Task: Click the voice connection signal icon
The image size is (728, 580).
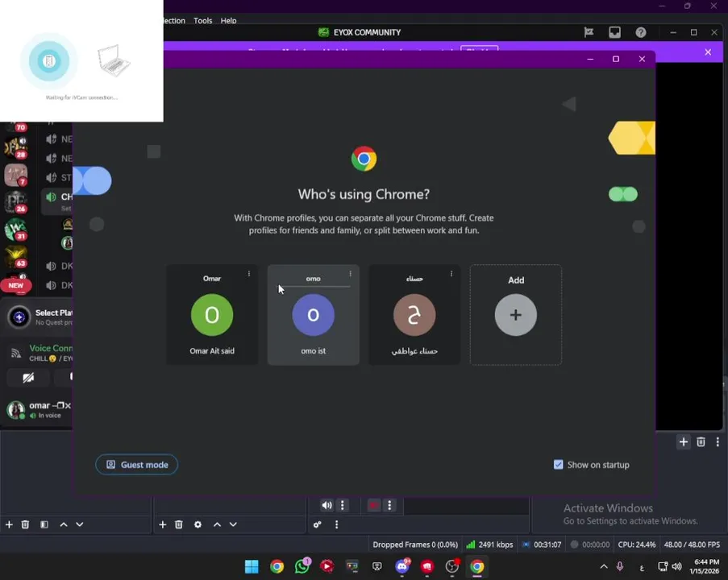Action: pyautogui.click(x=16, y=354)
